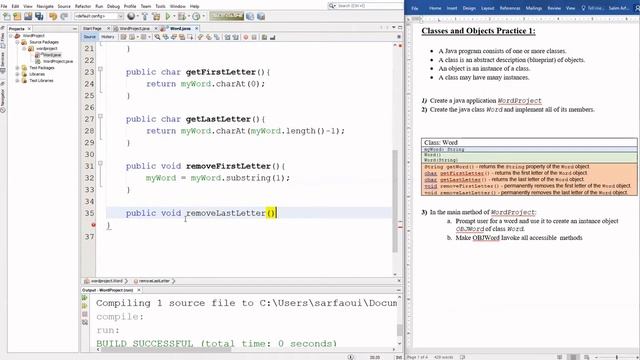The image size is (640, 360).
Task: Expand the Libraries tree node
Action: click(17, 74)
